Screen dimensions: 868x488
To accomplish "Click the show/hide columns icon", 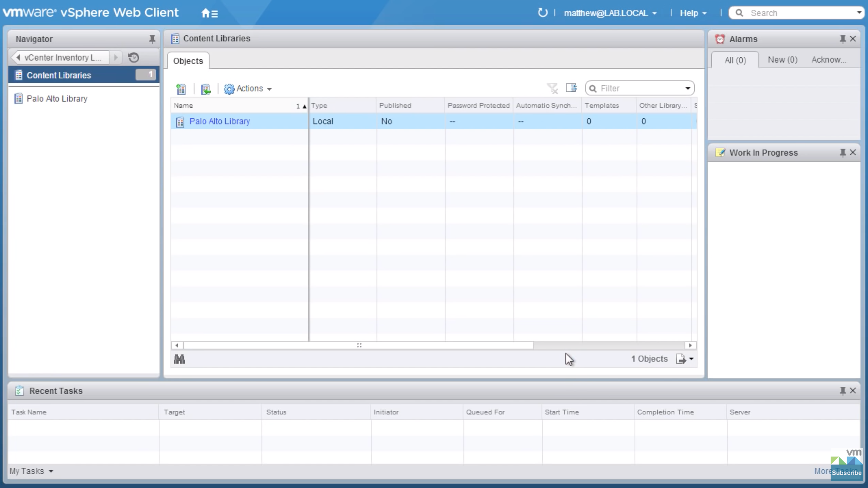I will click(571, 88).
